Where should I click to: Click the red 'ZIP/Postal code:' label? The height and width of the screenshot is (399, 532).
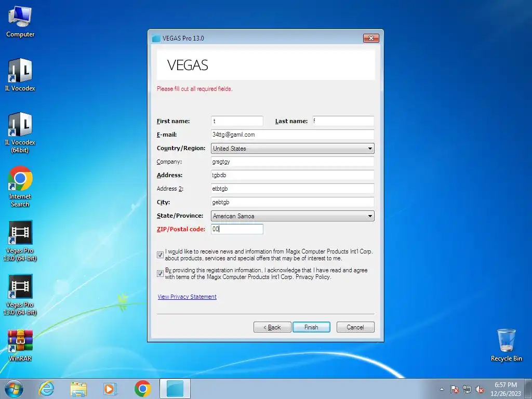(x=181, y=229)
